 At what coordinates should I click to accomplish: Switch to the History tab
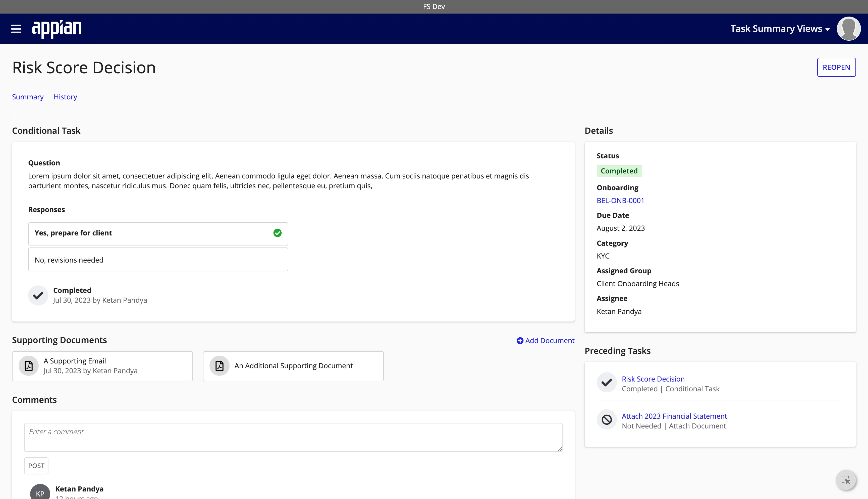coord(65,97)
